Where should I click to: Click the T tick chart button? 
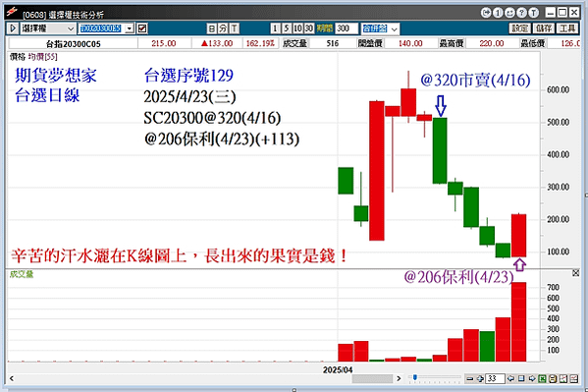coord(234,28)
